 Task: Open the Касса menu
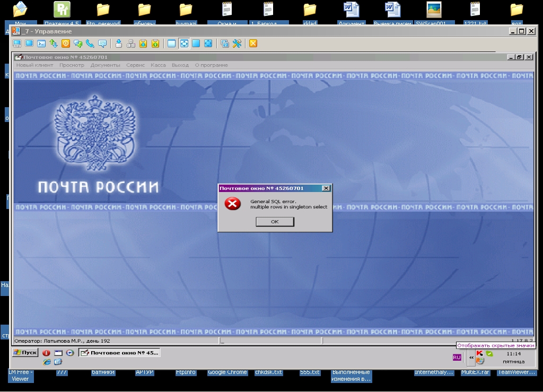click(x=158, y=65)
